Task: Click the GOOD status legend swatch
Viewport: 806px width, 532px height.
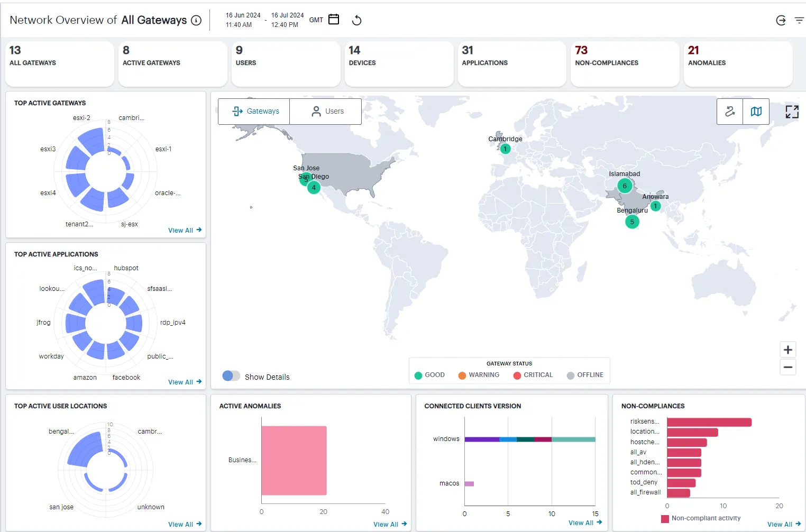Action: click(418, 375)
